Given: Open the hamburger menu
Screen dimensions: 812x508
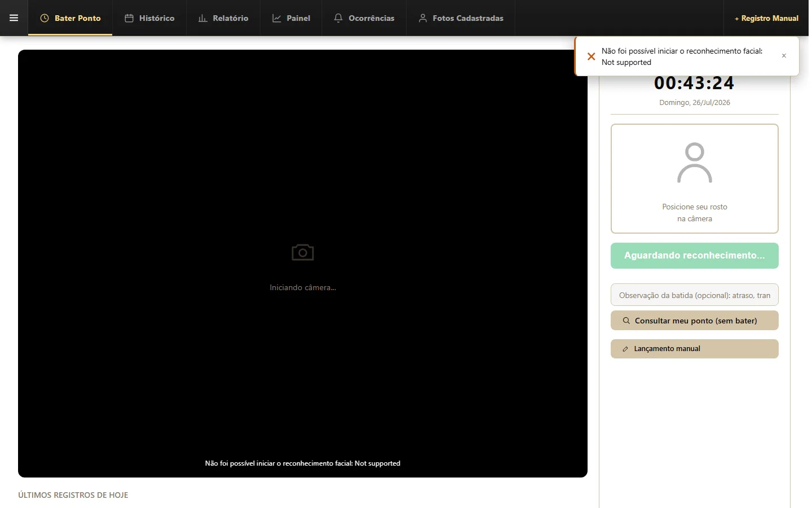Looking at the screenshot, I should (x=14, y=18).
